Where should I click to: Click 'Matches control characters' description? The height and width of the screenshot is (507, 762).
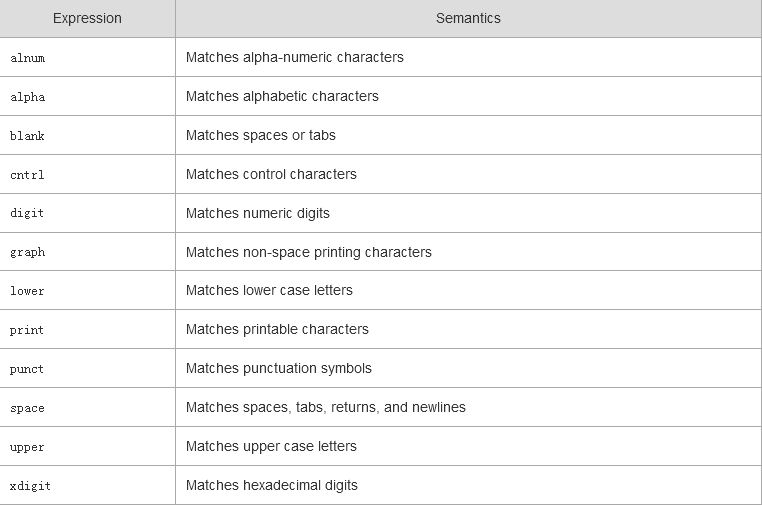[x=271, y=175]
